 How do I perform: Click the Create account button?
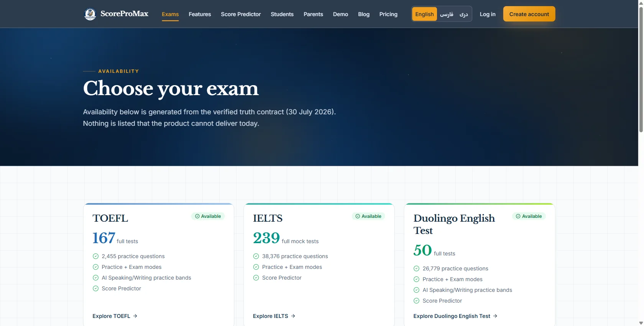[529, 14]
